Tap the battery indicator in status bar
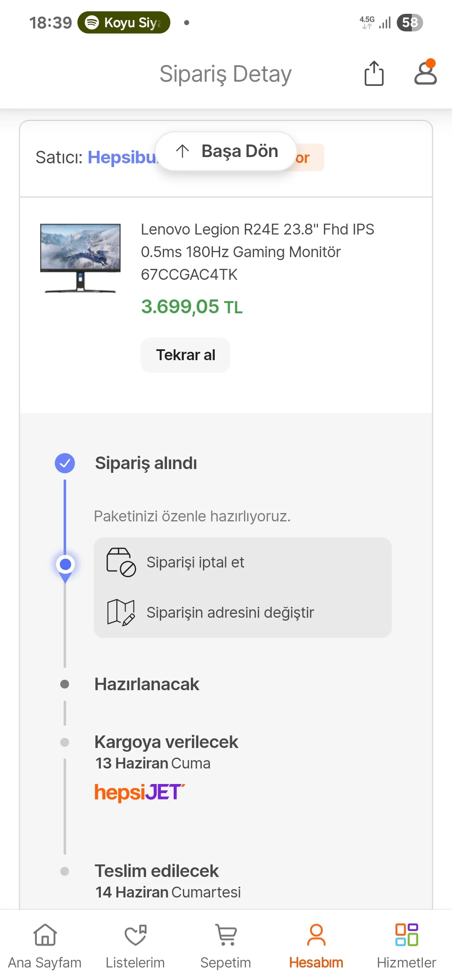The height and width of the screenshot is (980, 452). [x=410, y=23]
